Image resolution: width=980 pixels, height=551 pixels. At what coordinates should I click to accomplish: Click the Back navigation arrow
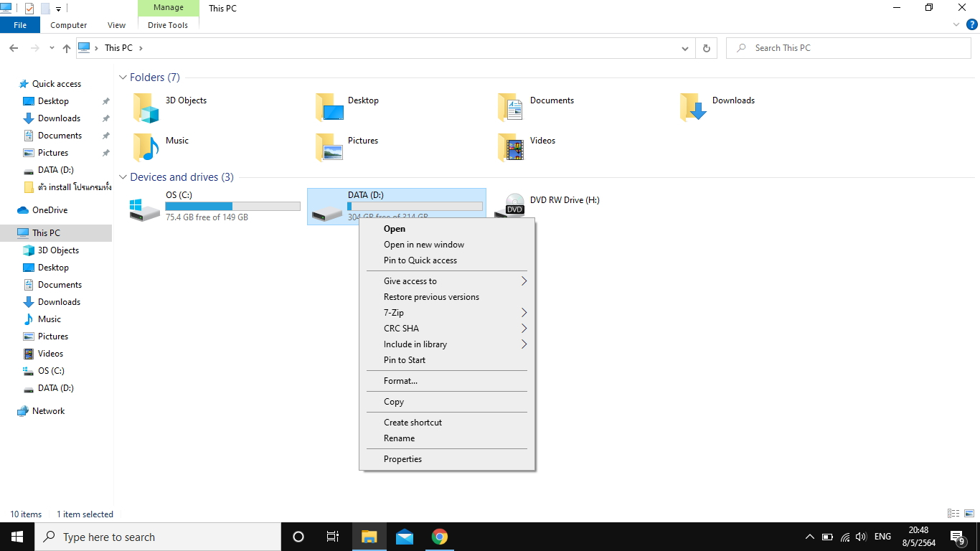(x=14, y=48)
